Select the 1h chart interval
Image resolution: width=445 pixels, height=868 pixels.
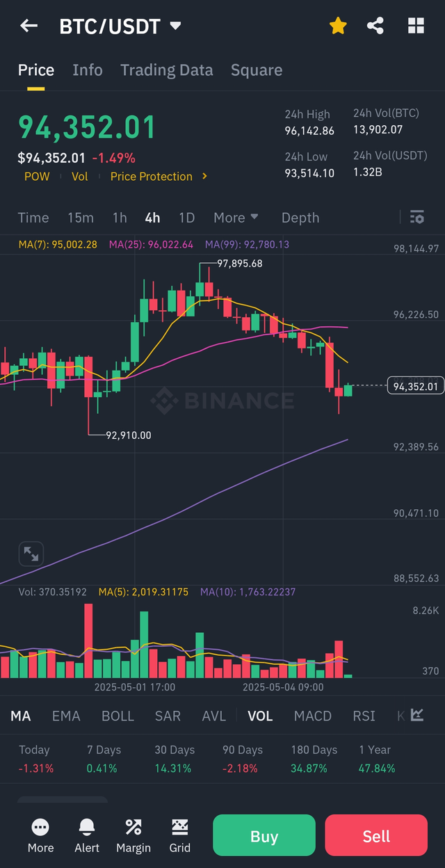pos(120,218)
